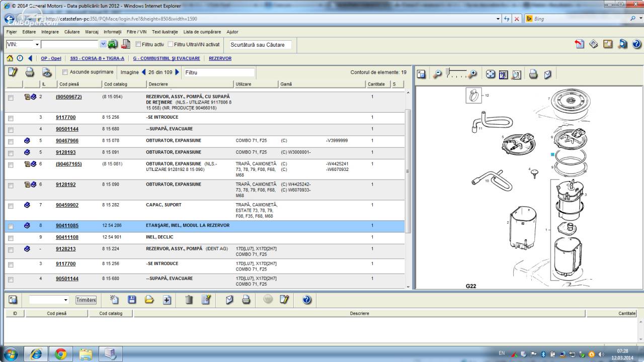Print the parts list via printer icon
The image size is (644, 362).
[x=30, y=72]
